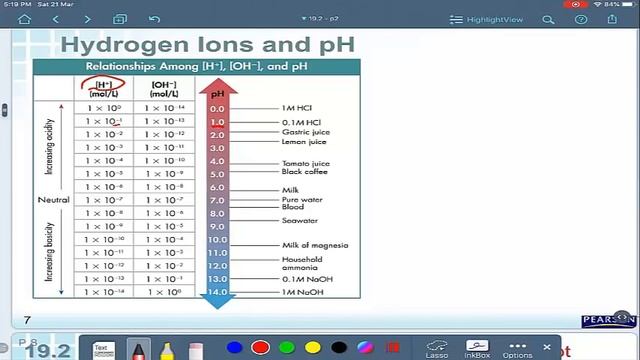Open HighlightView mode
The image size is (640, 360).
pyautogui.click(x=486, y=20)
